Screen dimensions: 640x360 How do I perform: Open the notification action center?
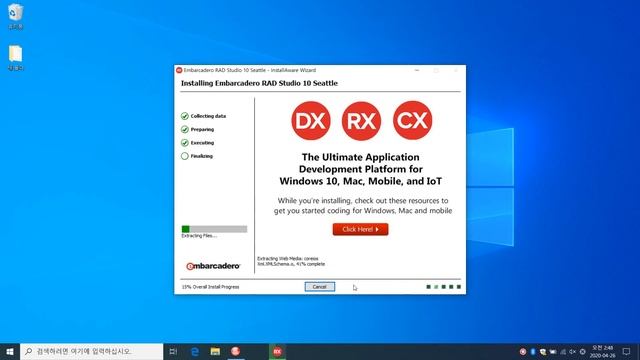coord(627,351)
